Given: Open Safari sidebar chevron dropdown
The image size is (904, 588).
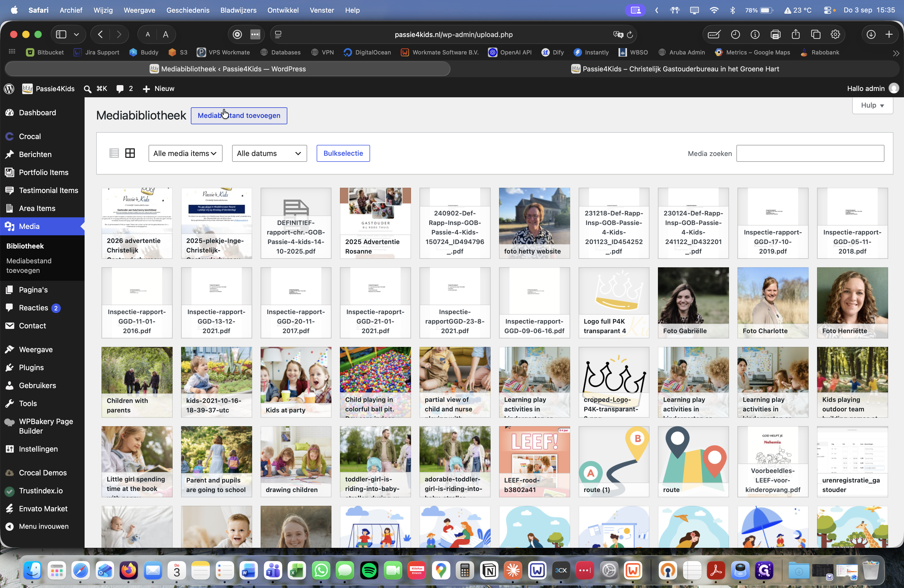Looking at the screenshot, I should [76, 34].
